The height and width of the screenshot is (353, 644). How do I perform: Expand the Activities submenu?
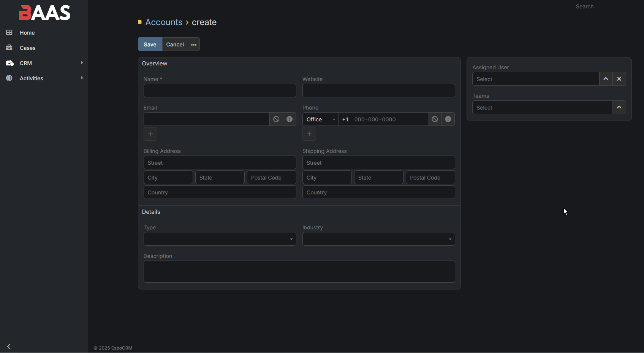(x=82, y=78)
